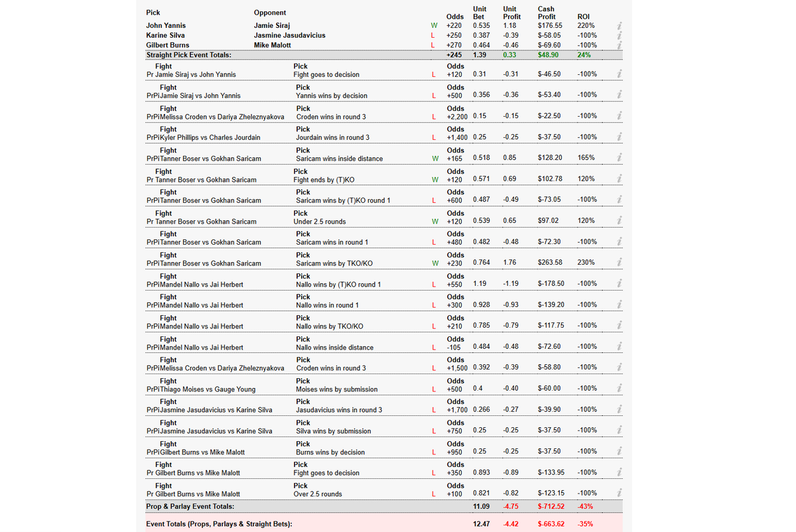Click info icon for Over 2.5 rounds row
This screenshot has width=796, height=532.
click(618, 494)
